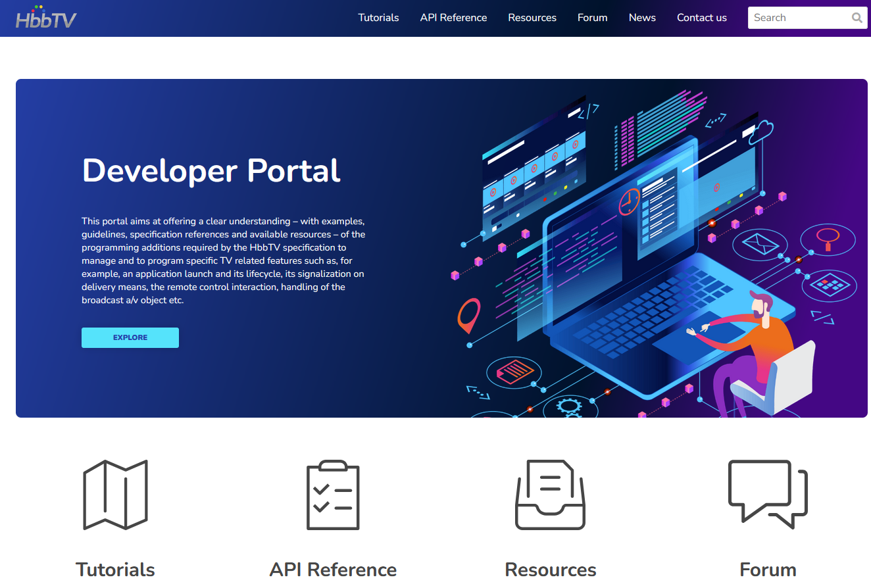Click the envelope icon in the hero illustration

click(x=760, y=244)
